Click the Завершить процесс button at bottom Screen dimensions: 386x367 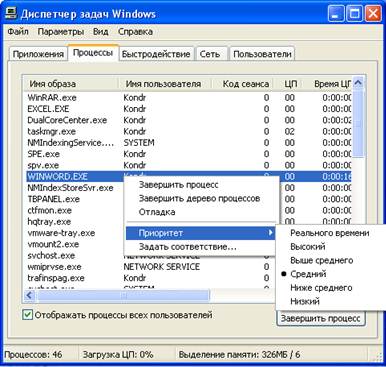[321, 318]
